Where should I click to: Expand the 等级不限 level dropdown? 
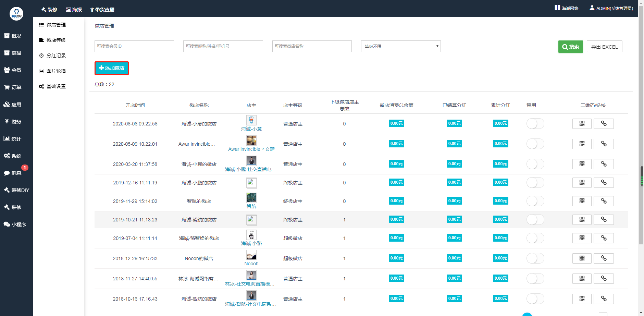pyautogui.click(x=400, y=46)
